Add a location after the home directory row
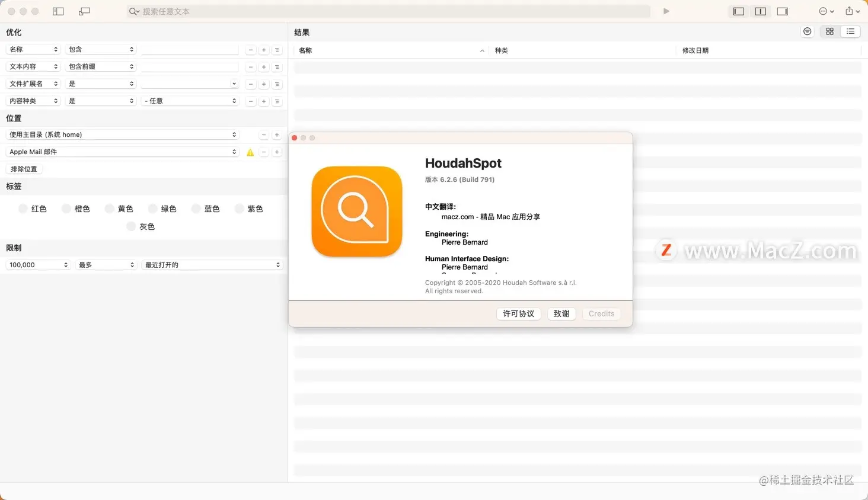Image resolution: width=868 pixels, height=500 pixels. click(277, 135)
